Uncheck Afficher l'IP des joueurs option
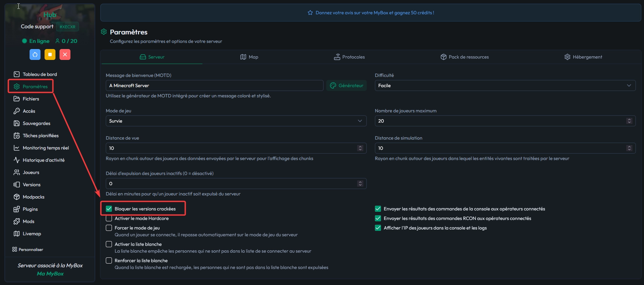Image resolution: width=644 pixels, height=285 pixels. [x=378, y=228]
